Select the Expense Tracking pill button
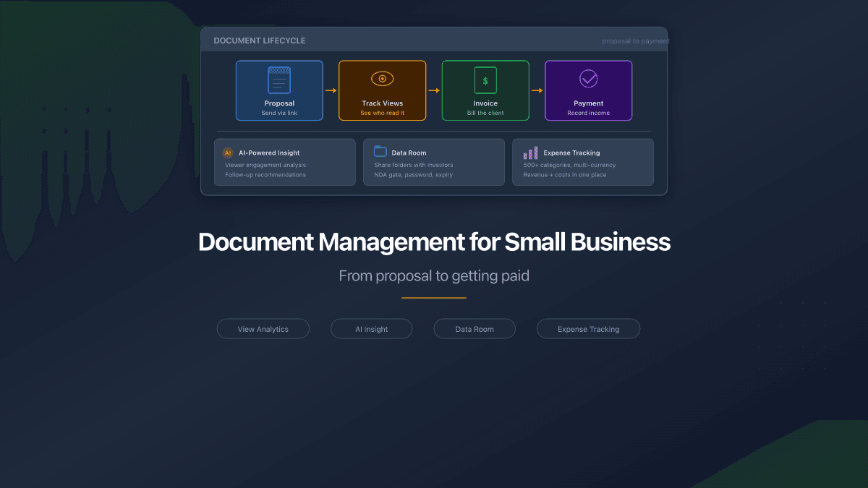The height and width of the screenshot is (488, 868). 588,328
